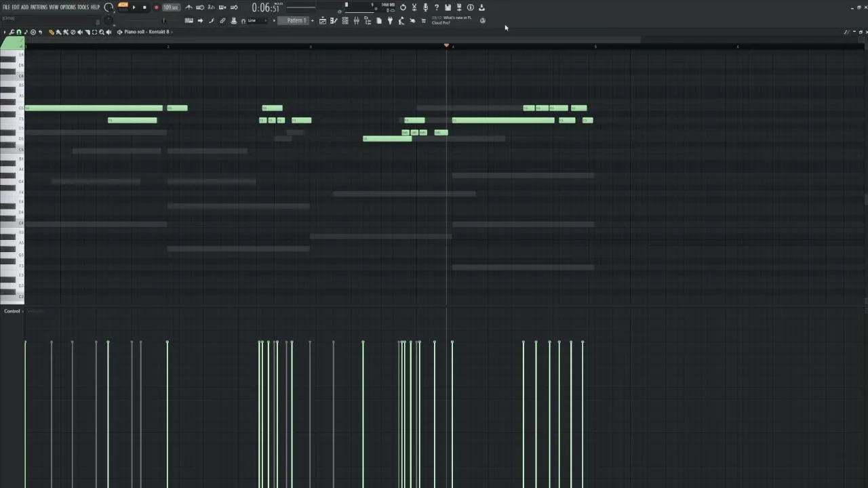
Task: Select the draw pencil tool
Action: click(51, 32)
